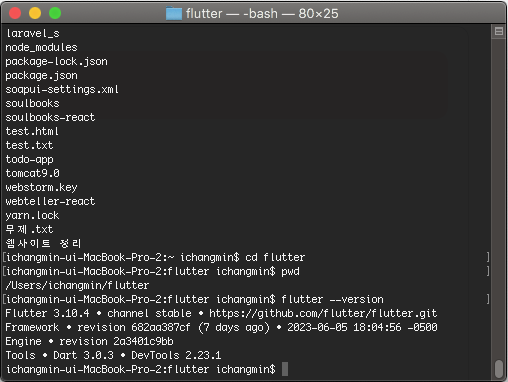Click the 'Dart 3.0.3' text
This screenshot has height=382, width=508.
(83, 355)
